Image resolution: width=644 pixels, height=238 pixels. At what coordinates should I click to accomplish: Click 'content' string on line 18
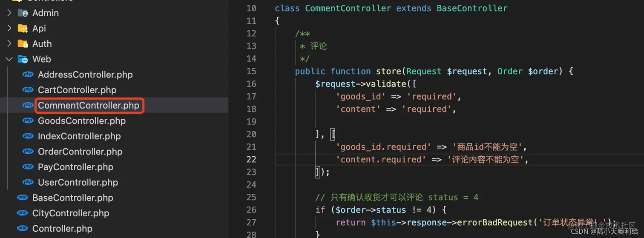click(358, 109)
